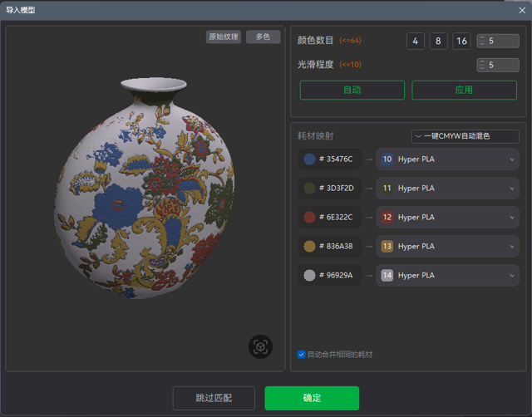The width and height of the screenshot is (532, 417).
Task: Set color count to 8
Action: 438,42
